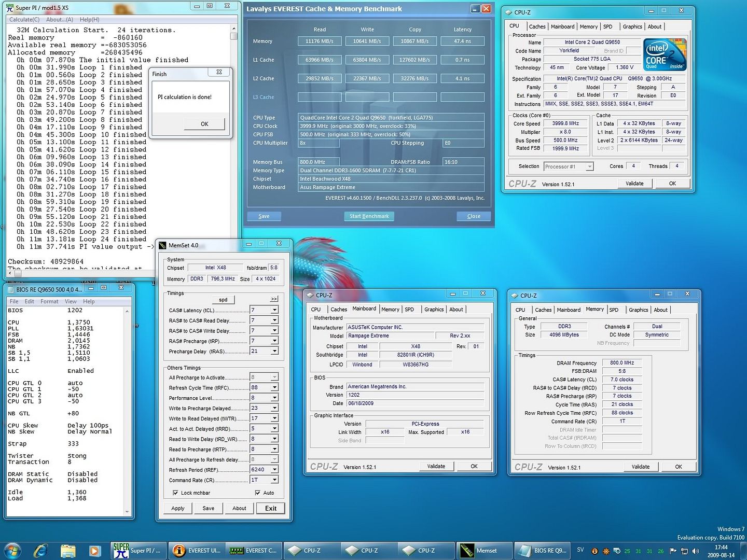Switch to Caches tab in top-right CPU-Z
The width and height of the screenshot is (747, 560).
(x=537, y=26)
